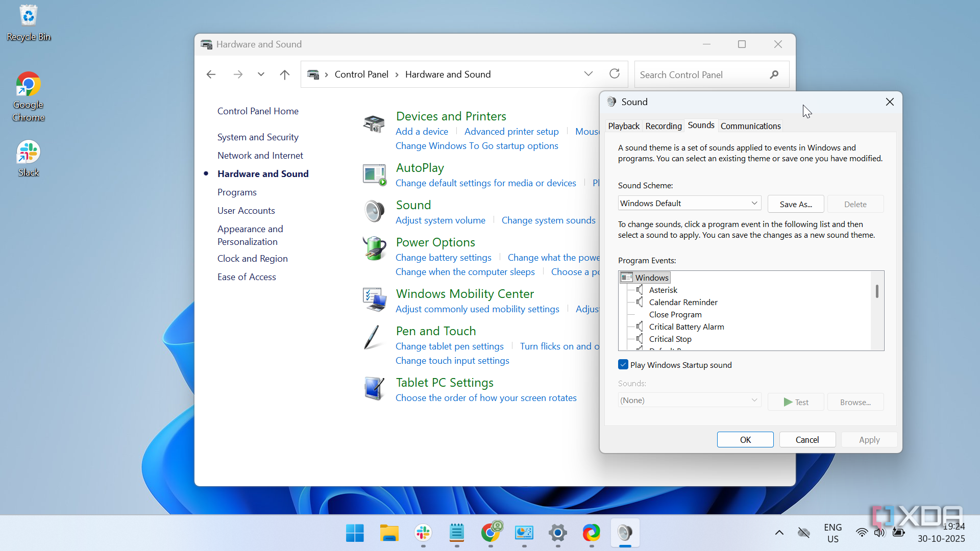This screenshot has width=980, height=551.
Task: Click speaker icon next to Critical Stop
Action: click(640, 339)
